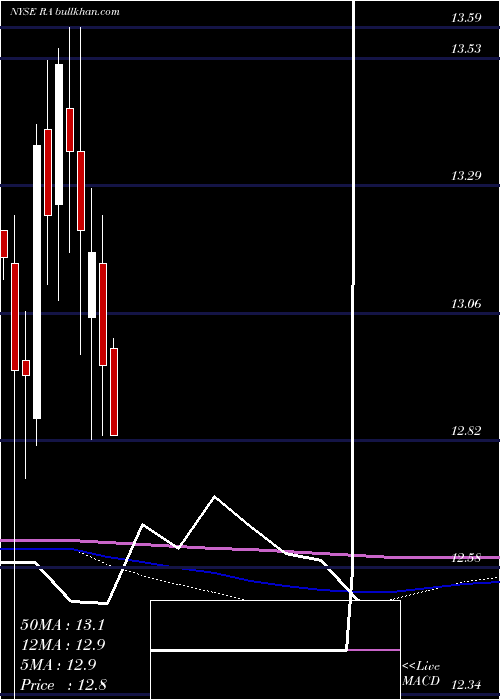Screen dimensions: 500x700
Task: Click the Price : 12.8 readout
Action: click(63, 685)
